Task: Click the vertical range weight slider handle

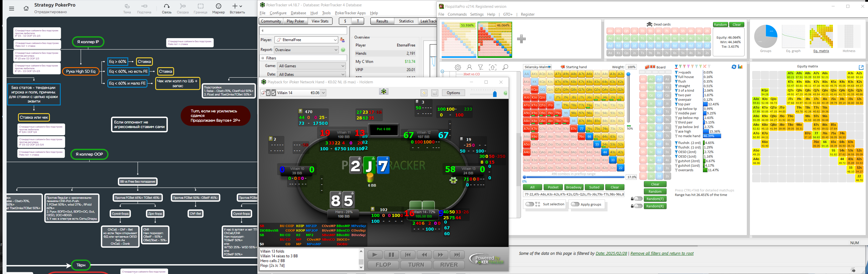Action: (x=628, y=74)
